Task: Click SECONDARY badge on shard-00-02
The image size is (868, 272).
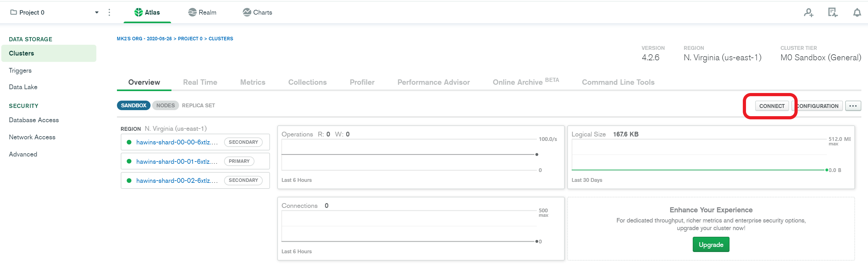Action: (x=243, y=181)
